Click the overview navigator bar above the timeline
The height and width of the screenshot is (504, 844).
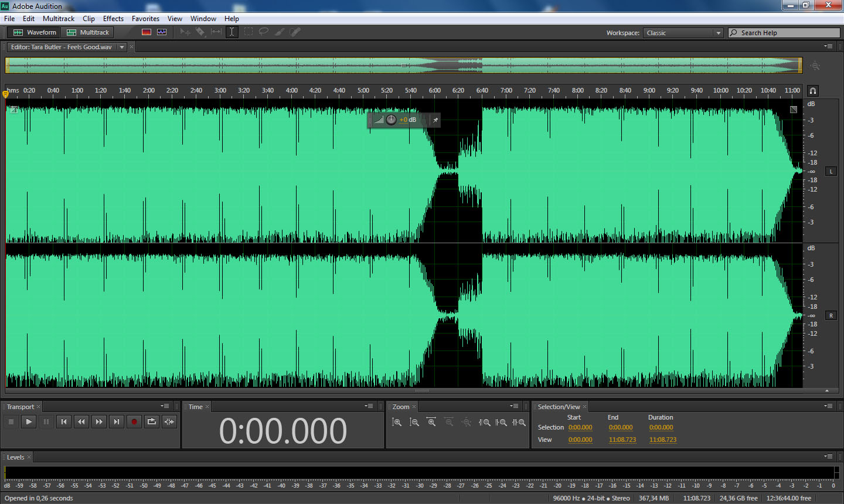pyautogui.click(x=404, y=65)
